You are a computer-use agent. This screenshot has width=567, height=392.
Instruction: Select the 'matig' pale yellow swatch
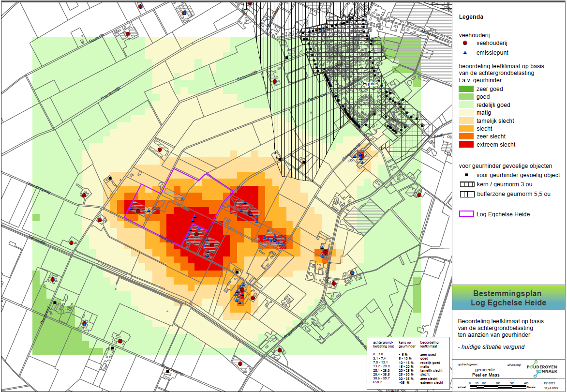click(467, 113)
